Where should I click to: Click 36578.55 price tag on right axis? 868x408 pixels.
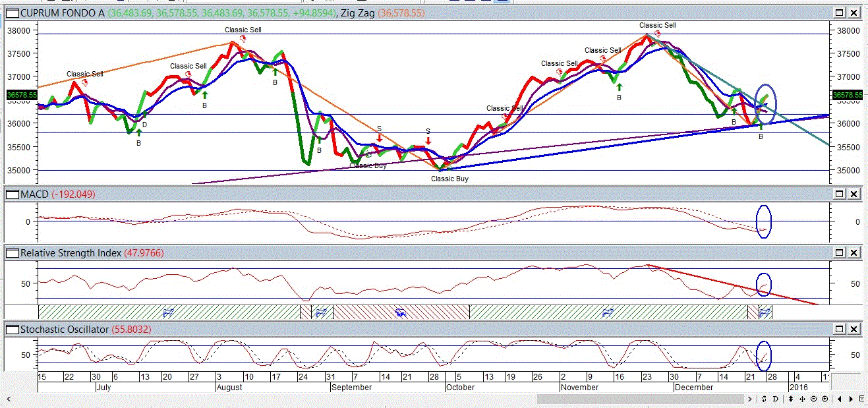(x=846, y=96)
